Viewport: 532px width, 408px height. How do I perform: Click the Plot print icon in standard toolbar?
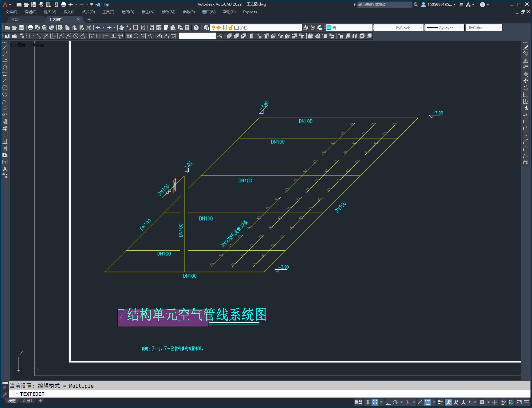tap(30, 28)
